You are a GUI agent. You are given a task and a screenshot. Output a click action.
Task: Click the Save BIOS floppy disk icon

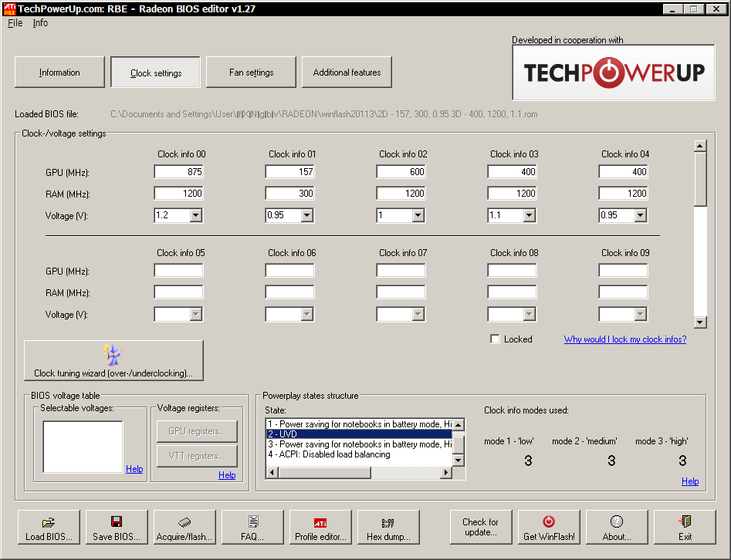pyautogui.click(x=116, y=528)
